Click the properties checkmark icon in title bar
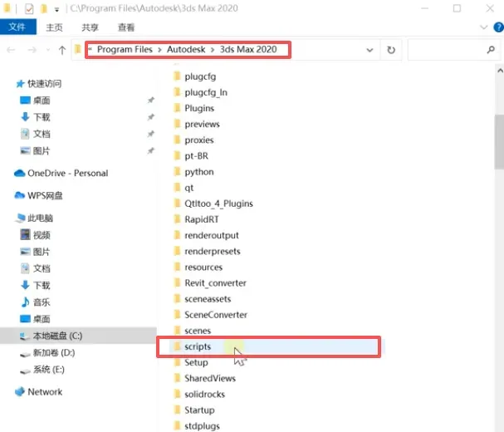The image size is (504, 432). coord(29,8)
